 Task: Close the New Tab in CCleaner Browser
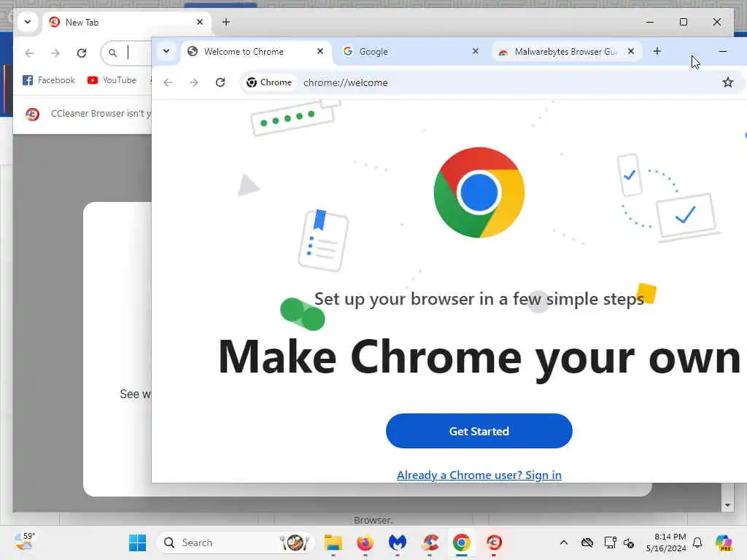(200, 22)
